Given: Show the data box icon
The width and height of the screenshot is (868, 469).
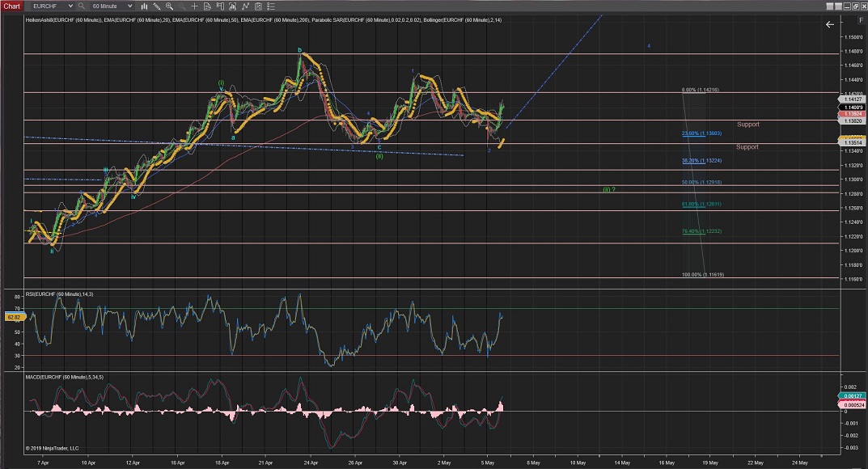Looking at the screenshot, I should [207, 6].
